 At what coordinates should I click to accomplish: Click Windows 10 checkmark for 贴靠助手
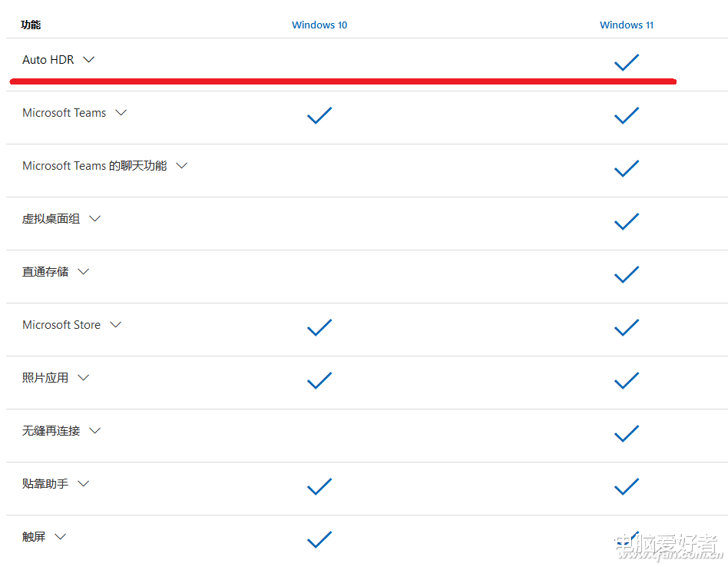tap(319, 486)
